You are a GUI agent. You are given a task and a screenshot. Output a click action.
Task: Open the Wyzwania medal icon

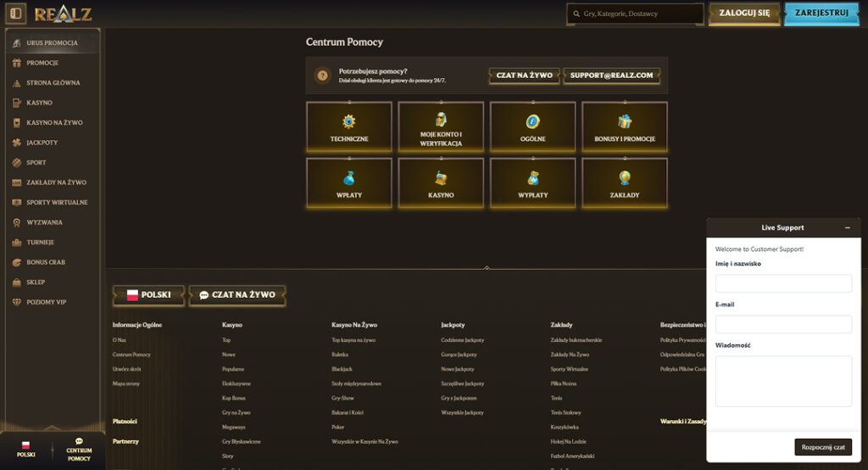click(17, 222)
